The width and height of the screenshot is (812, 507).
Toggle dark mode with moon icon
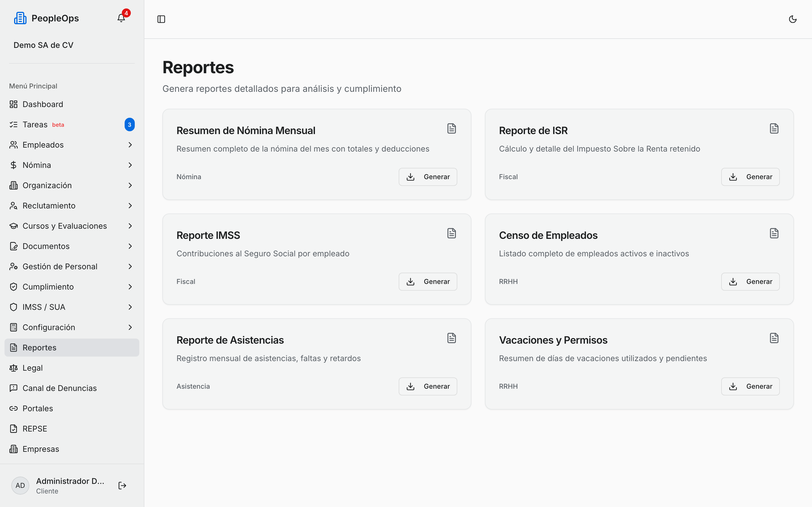793,19
